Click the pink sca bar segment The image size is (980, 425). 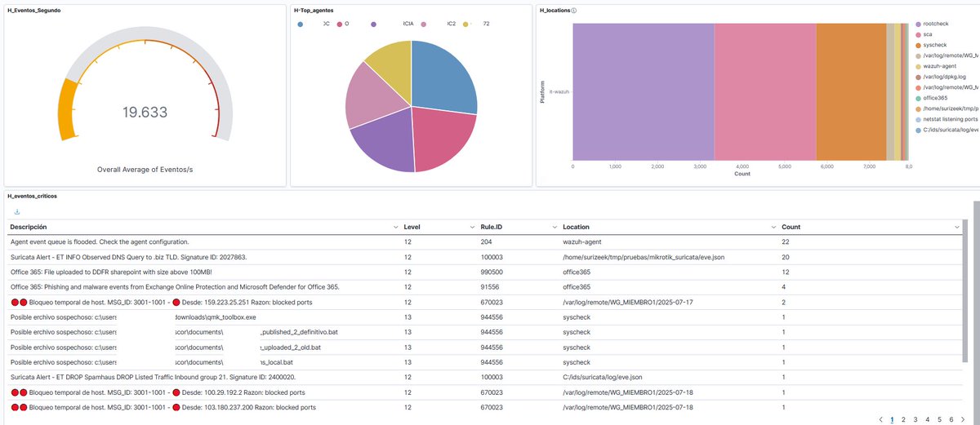[765, 91]
